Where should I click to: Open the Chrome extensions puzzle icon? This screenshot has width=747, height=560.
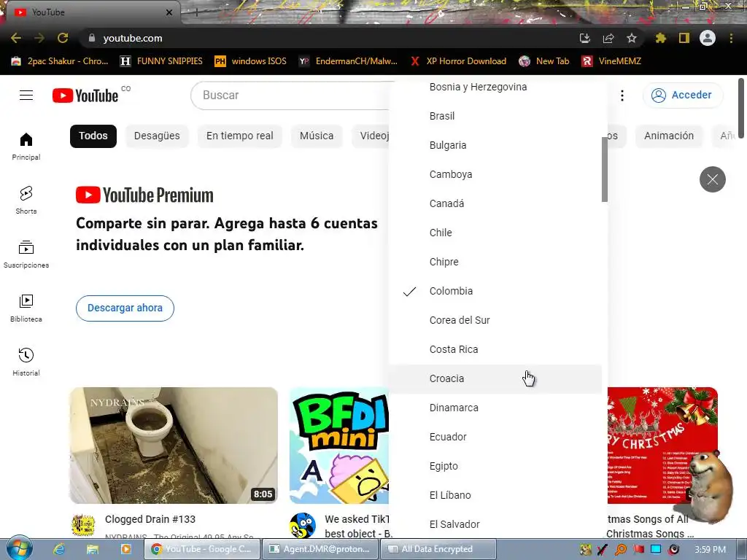tap(660, 38)
